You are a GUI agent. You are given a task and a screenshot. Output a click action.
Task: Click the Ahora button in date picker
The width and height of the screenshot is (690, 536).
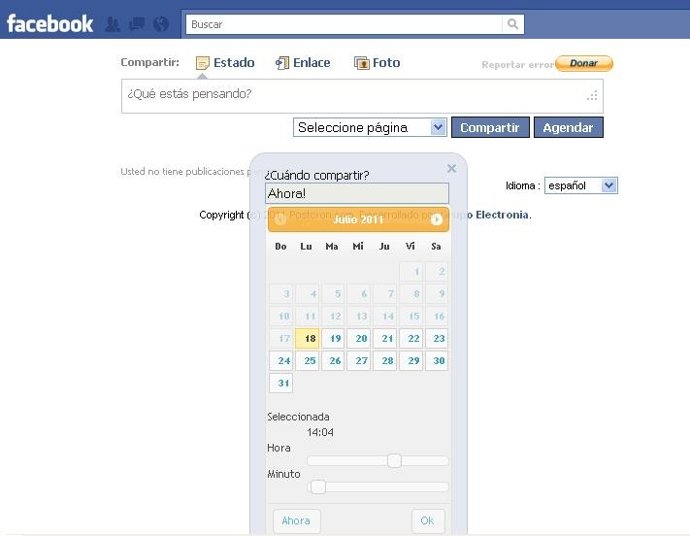[x=296, y=521]
